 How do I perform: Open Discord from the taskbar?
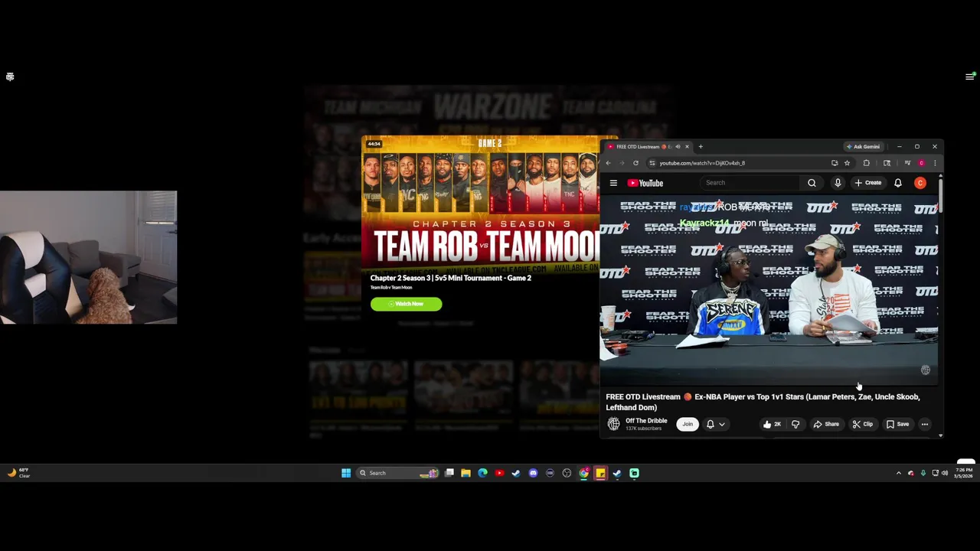533,473
